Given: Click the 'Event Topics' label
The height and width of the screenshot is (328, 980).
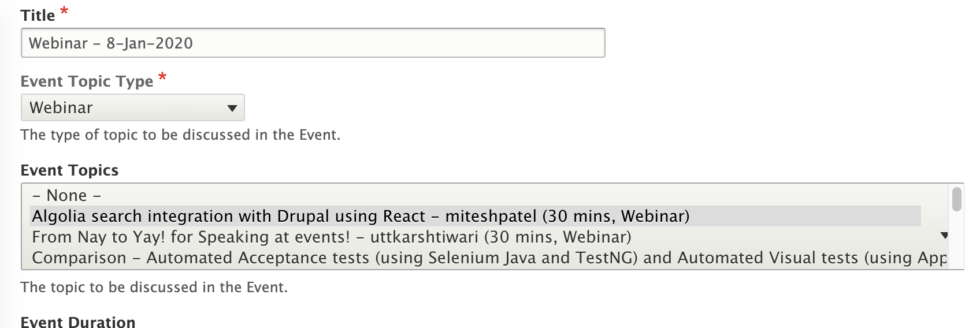Looking at the screenshot, I should point(69,170).
